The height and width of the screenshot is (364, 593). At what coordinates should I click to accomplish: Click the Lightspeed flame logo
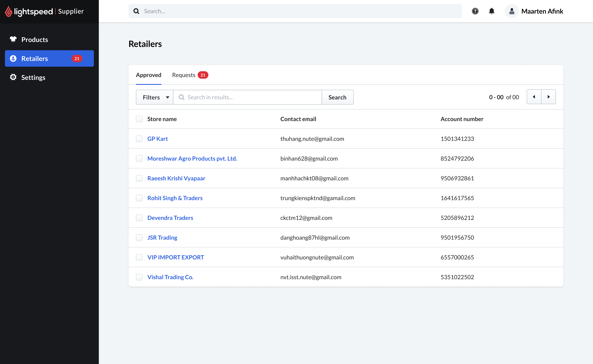pos(9,11)
